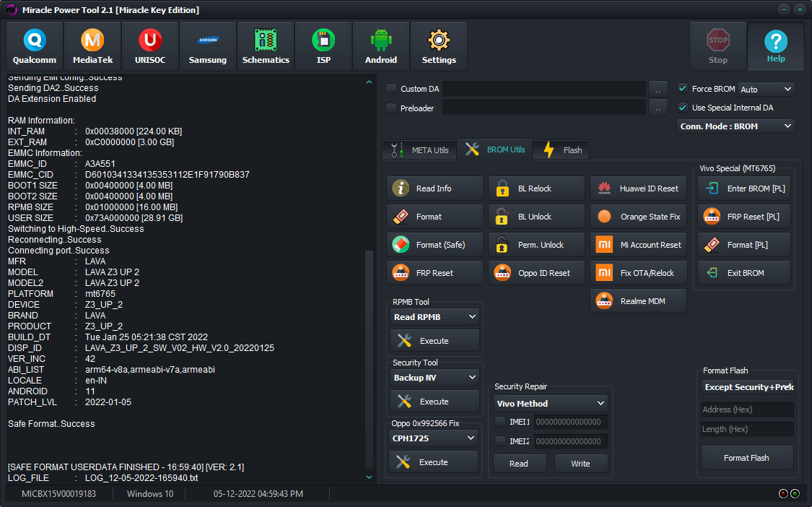Click the Custom DA path field
Image resolution: width=812 pixels, height=507 pixels.
[x=544, y=89]
